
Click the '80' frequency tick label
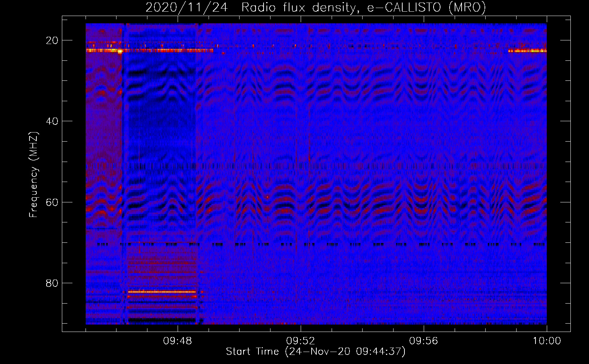52,283
